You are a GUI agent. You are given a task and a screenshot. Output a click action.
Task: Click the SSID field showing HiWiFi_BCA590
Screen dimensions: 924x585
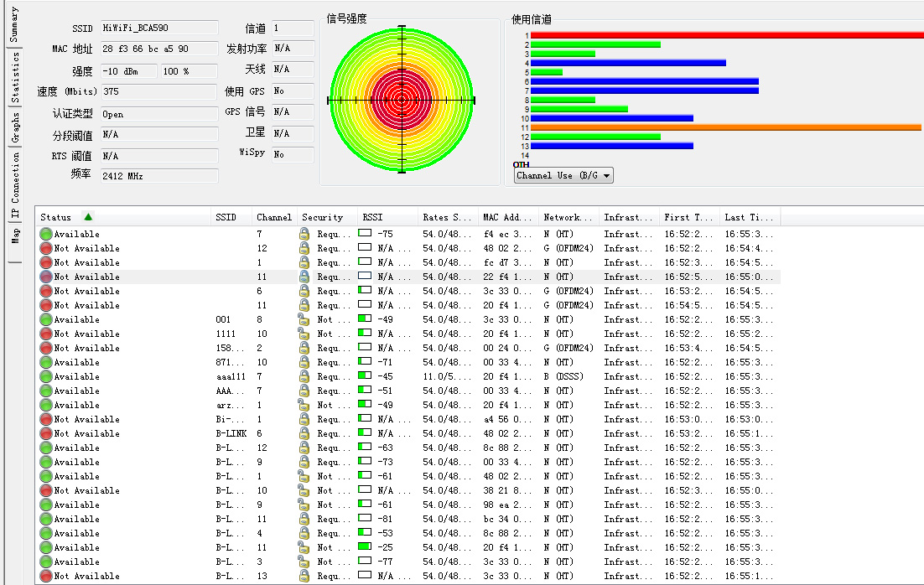158,28
